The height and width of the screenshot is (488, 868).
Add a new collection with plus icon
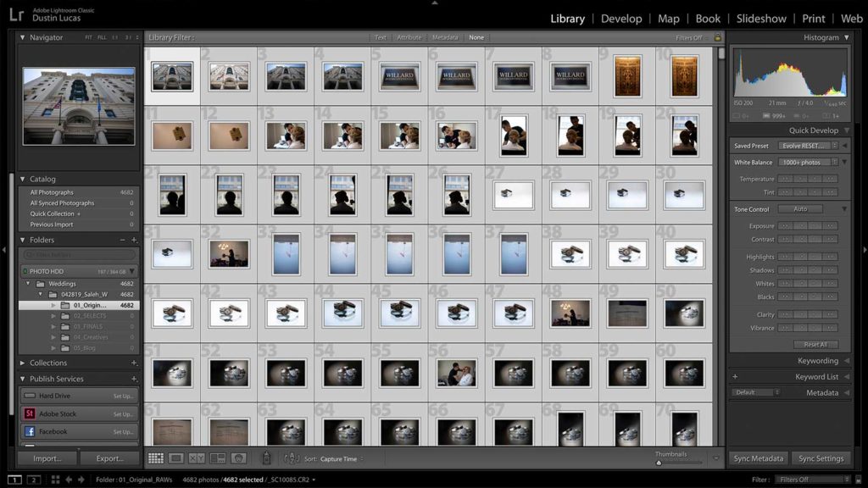[x=134, y=363]
